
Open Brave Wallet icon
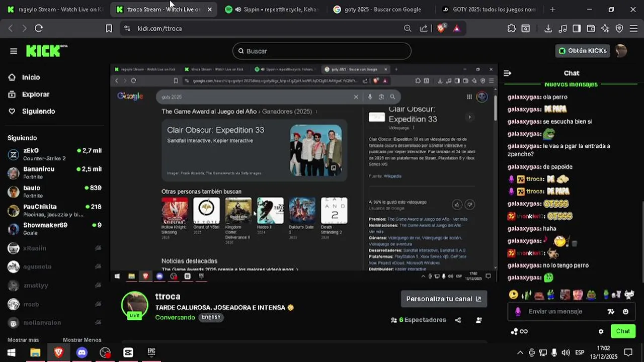591,29
